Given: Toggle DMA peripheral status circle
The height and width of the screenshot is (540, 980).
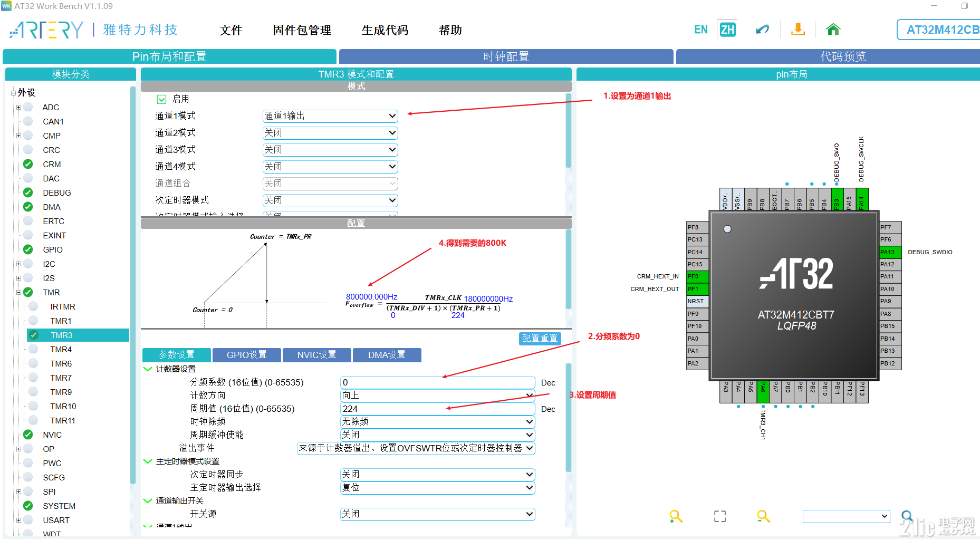Looking at the screenshot, I should (28, 207).
